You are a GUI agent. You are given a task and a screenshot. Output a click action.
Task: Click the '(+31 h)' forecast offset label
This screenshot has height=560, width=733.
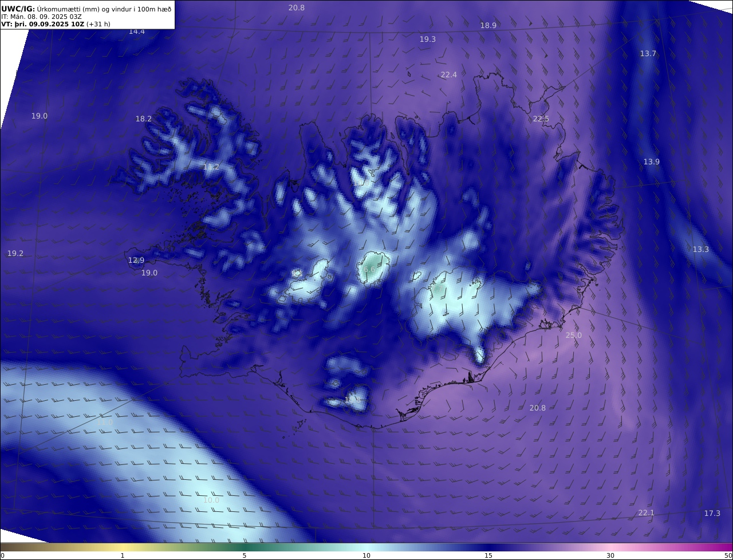pyautogui.click(x=98, y=24)
